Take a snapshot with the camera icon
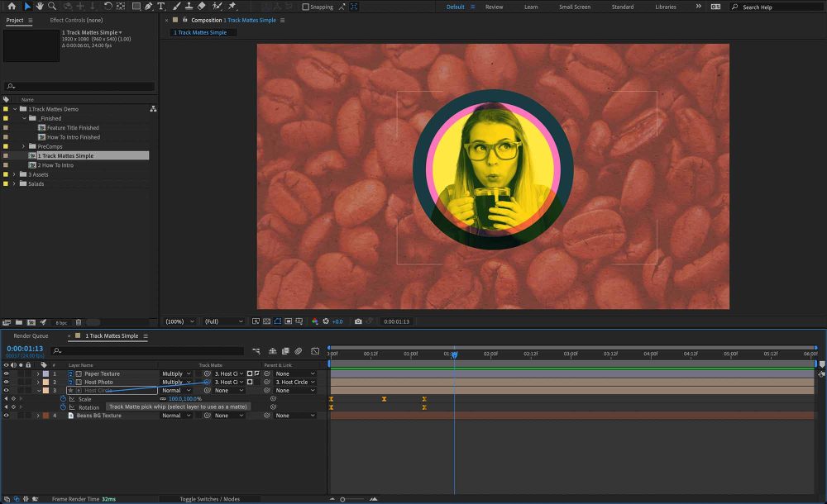 click(359, 321)
